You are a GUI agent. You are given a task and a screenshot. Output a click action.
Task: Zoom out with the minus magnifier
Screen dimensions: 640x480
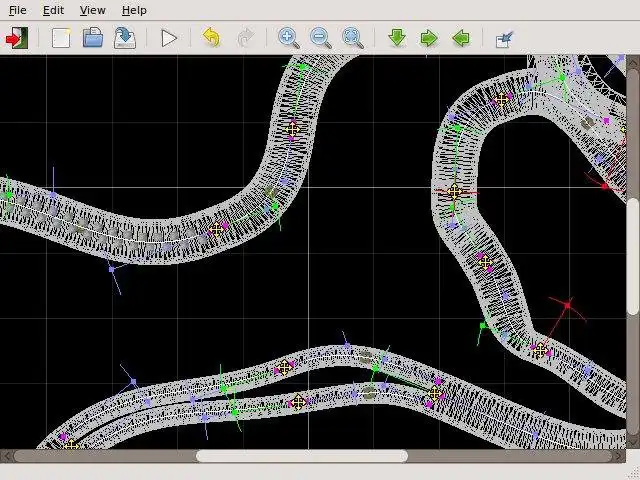[x=321, y=38]
